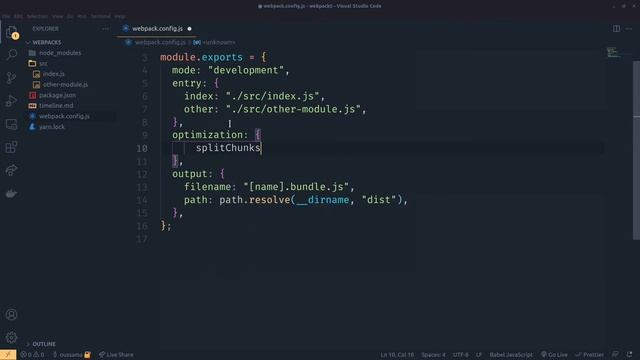Start server with Go Live
This screenshot has height=360, width=640.
click(554, 355)
